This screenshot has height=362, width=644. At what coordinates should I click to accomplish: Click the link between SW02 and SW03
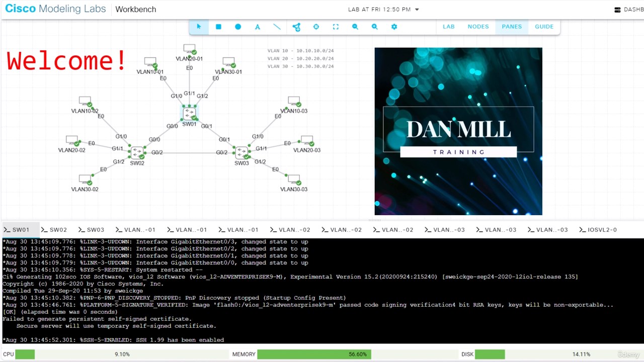click(189, 153)
